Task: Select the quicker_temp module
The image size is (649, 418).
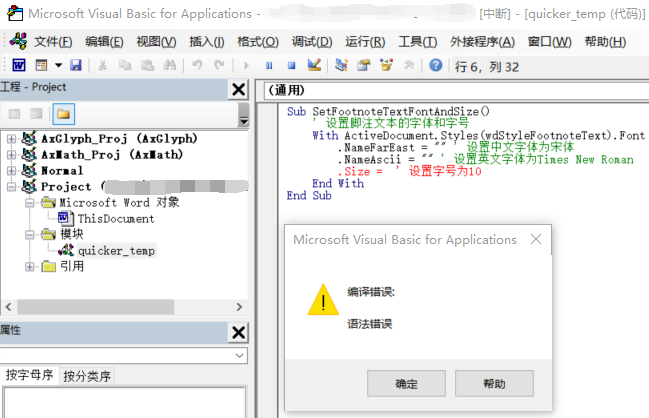Action: (116, 251)
